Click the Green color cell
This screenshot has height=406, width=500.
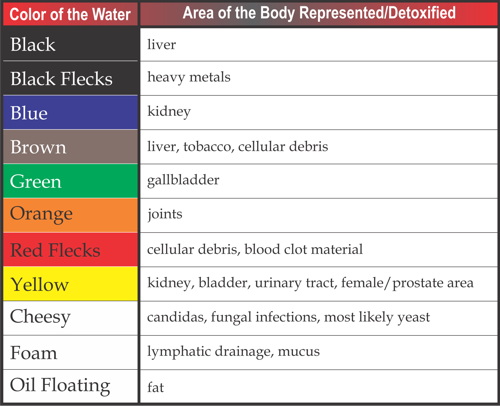tap(70, 181)
